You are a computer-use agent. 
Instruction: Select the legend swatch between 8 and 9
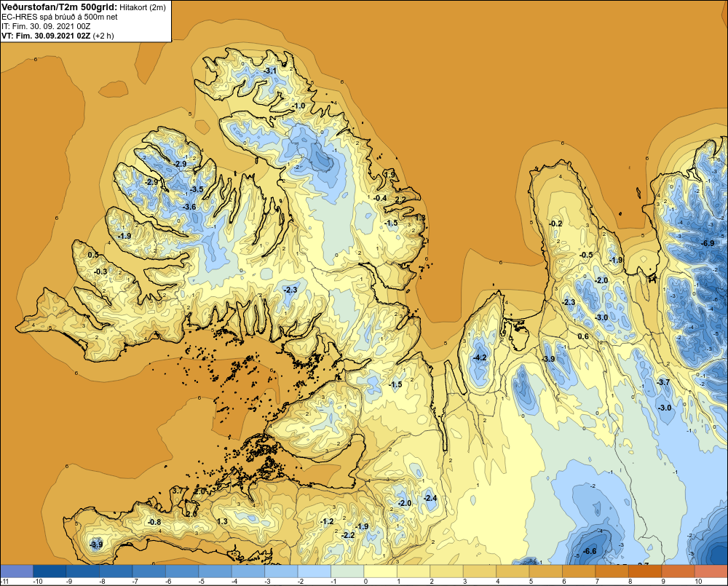(x=645, y=571)
